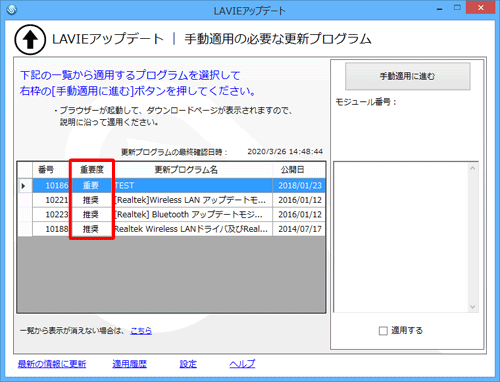Click the 2018/01/23 date cell
The width and height of the screenshot is (500, 382).
pos(299,185)
